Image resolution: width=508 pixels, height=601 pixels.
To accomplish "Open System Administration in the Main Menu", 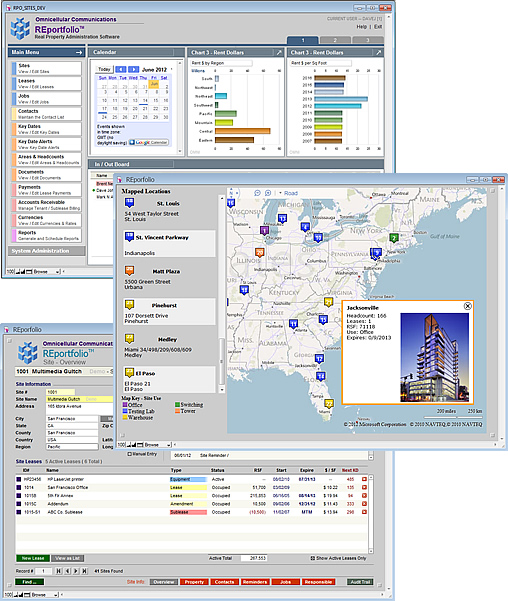I will point(46,251).
